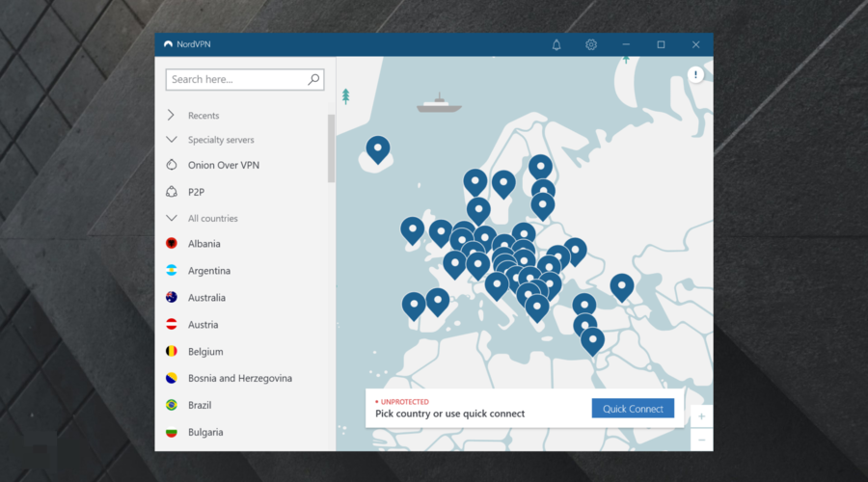Choose 'Bosnia and Herzegovina' in country list

pos(240,379)
